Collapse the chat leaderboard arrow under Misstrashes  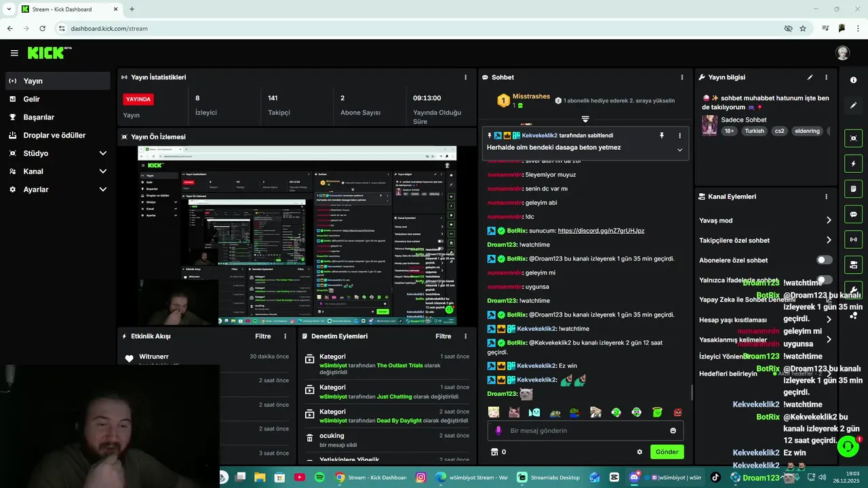(x=585, y=119)
